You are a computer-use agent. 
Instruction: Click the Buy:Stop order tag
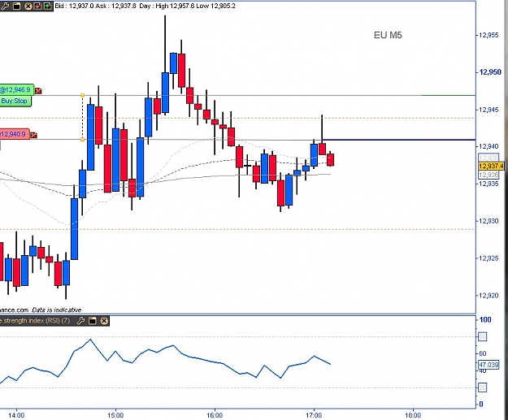coord(15,101)
